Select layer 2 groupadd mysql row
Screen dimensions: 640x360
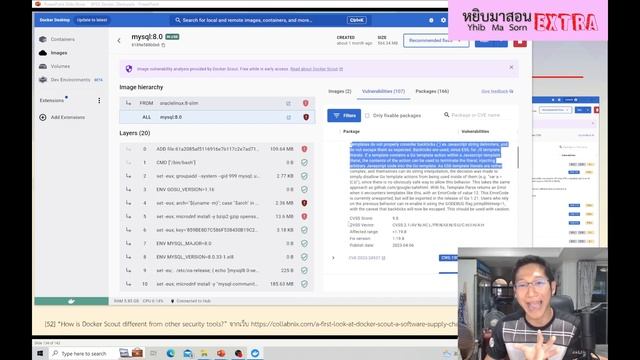217,176
